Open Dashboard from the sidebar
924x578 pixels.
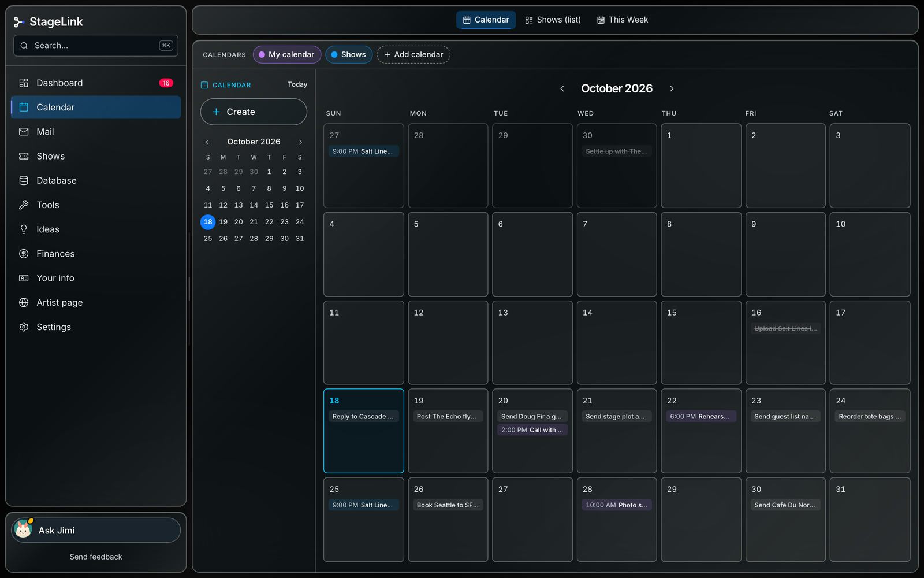pos(96,83)
